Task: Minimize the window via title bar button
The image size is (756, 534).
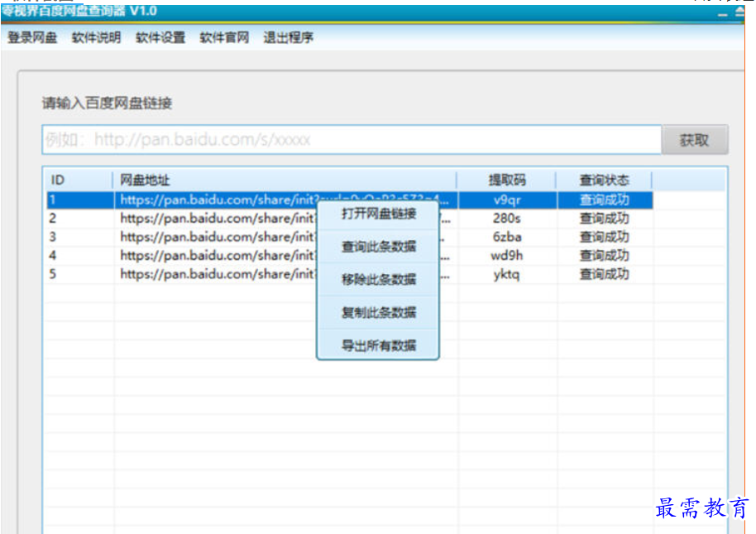Action: pos(722,13)
